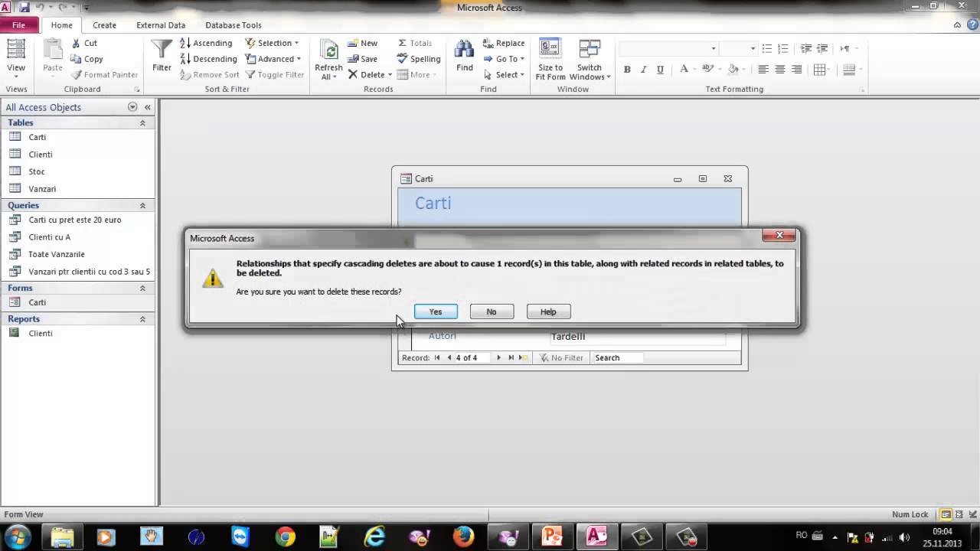Screen dimensions: 980x551
Task: Create a New record
Action: click(362, 43)
